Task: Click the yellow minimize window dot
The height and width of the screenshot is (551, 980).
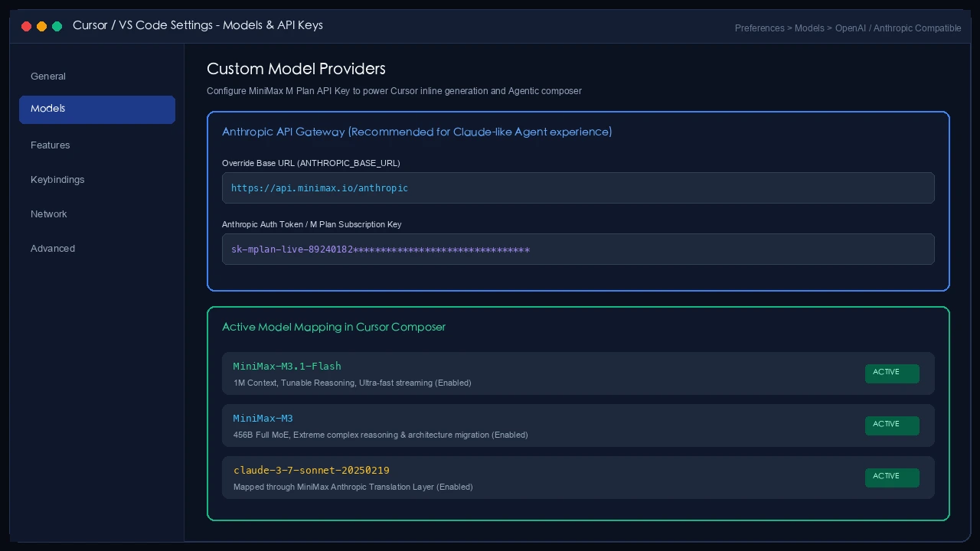Action: click(x=41, y=26)
